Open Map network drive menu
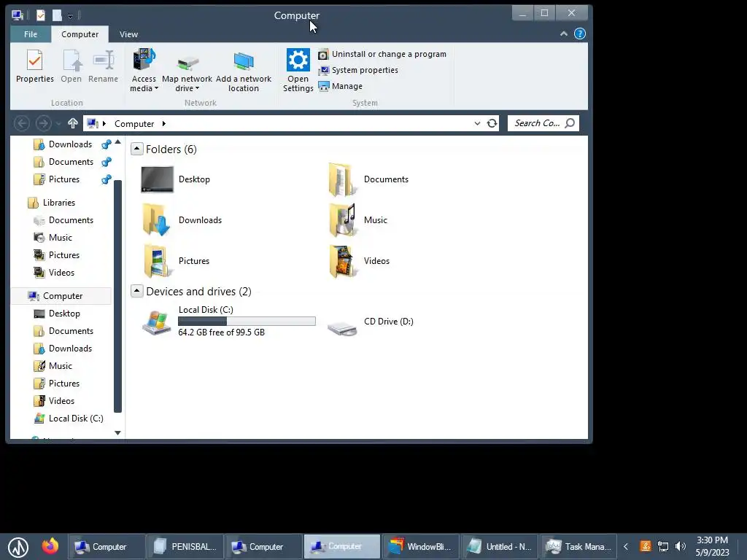Image resolution: width=747 pixels, height=560 pixels. (x=187, y=70)
